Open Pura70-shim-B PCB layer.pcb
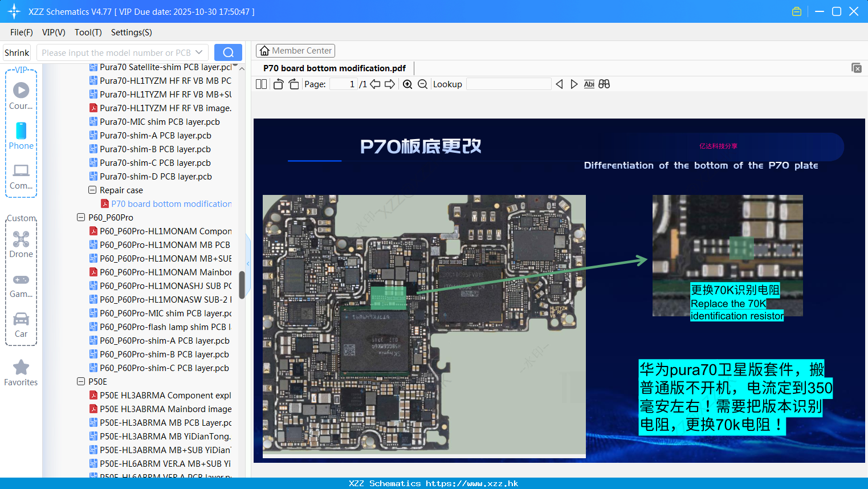The image size is (868, 489). coord(150,149)
